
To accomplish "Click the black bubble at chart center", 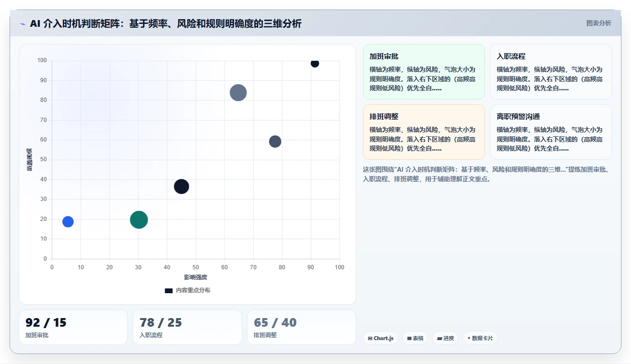I will 181,187.
